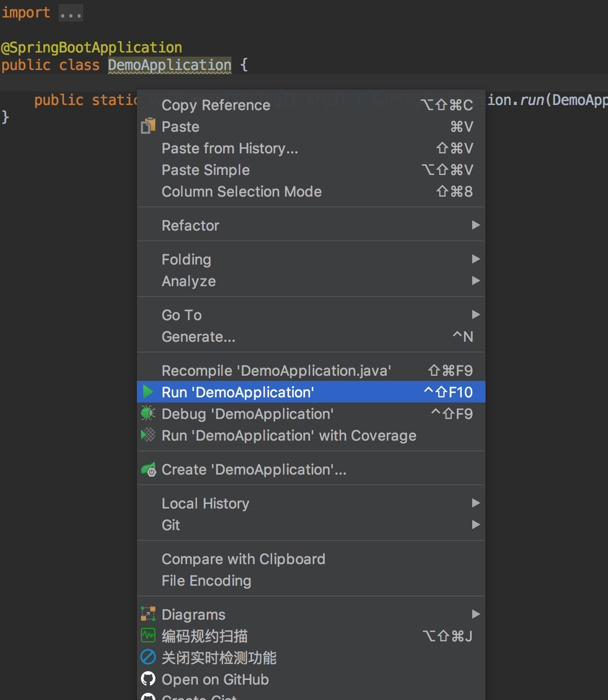Viewport: 608px width, 700px height.
Task: Click the Run with Coverage icon
Action: tap(148, 435)
